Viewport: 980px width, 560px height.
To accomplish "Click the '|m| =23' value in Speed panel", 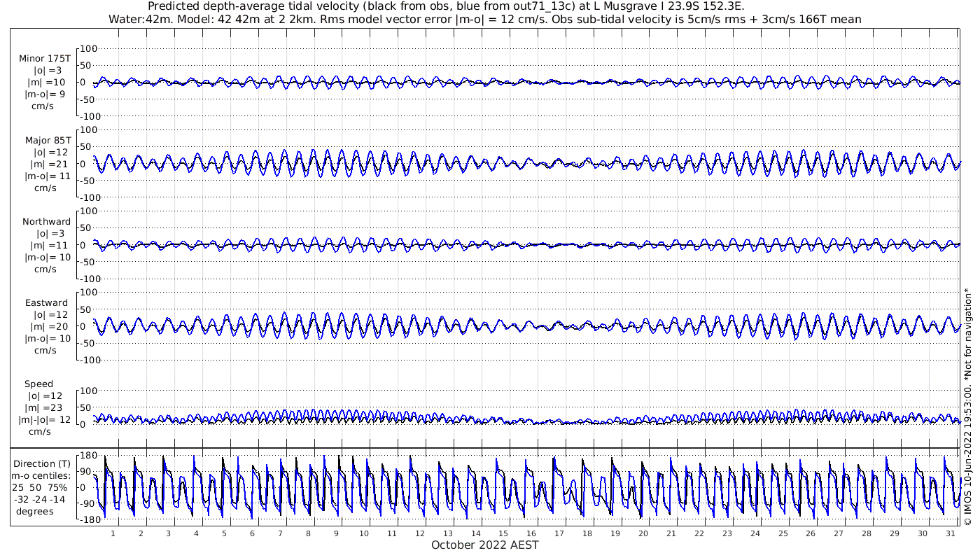I will point(46,408).
